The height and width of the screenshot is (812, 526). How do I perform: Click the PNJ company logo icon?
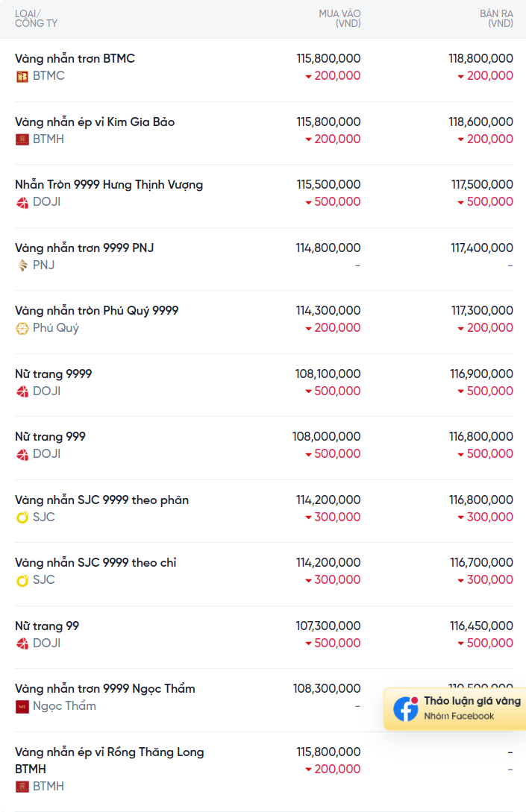pos(22,265)
